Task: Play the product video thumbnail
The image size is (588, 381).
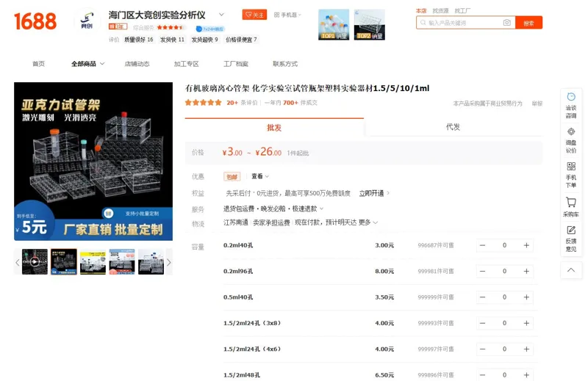Action: point(35,261)
